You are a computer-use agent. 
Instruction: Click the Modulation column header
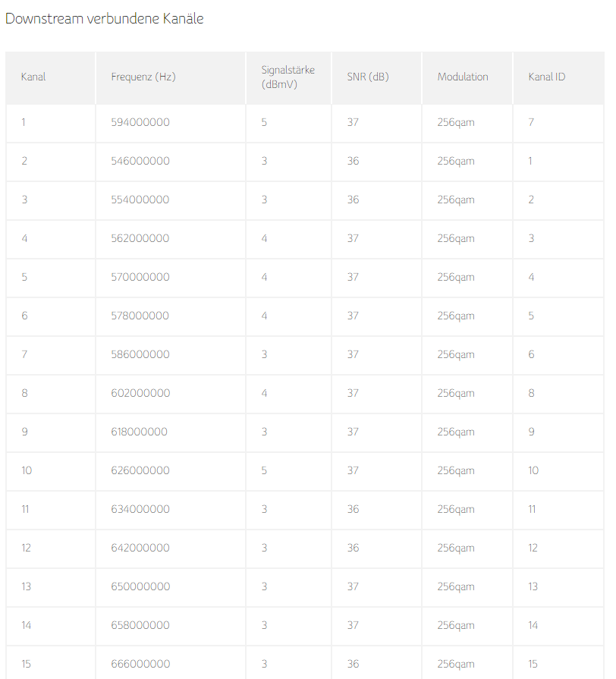pos(463,77)
